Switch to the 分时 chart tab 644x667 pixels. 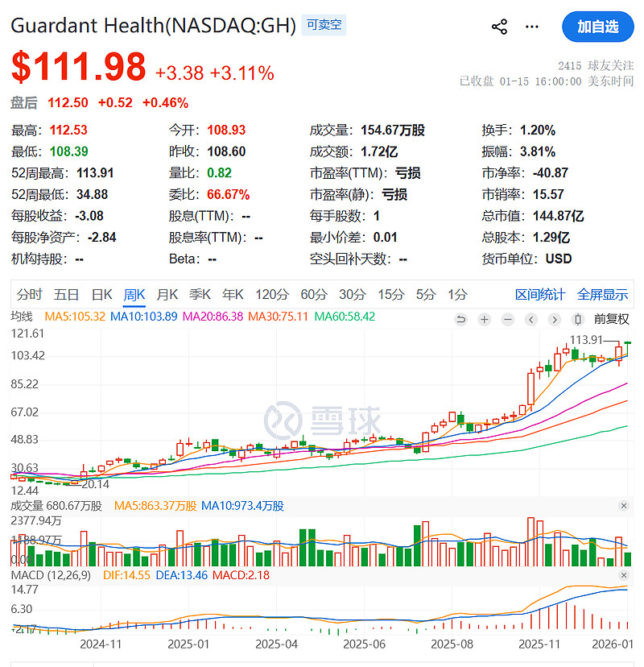29,294
